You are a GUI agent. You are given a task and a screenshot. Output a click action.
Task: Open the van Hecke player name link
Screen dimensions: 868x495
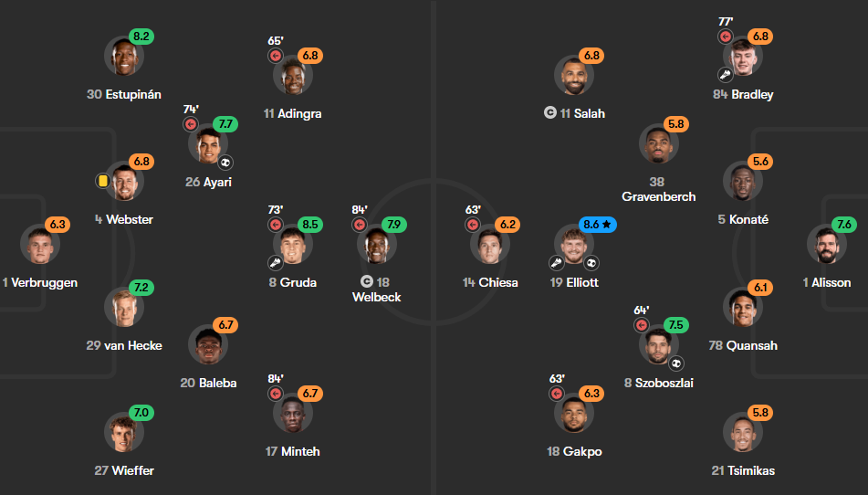click(124, 345)
